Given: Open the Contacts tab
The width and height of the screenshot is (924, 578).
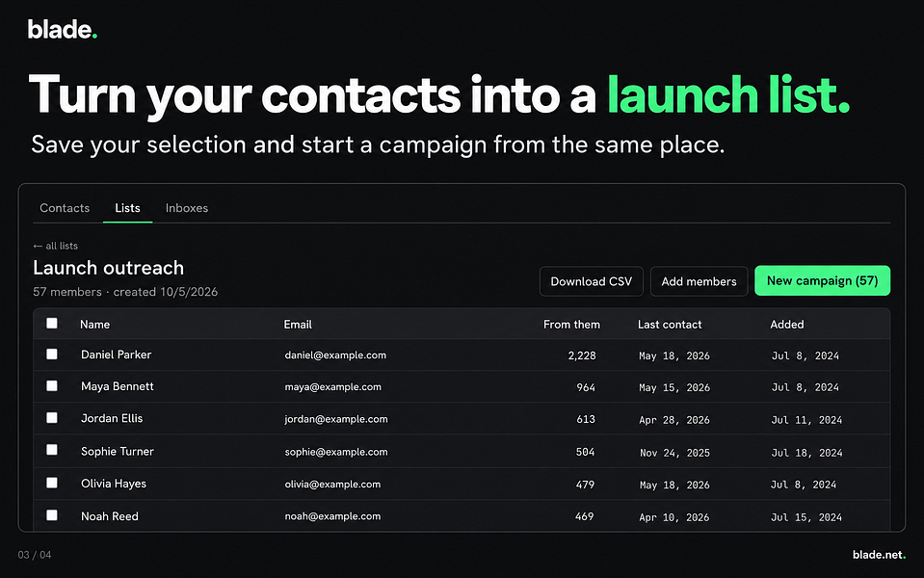Looking at the screenshot, I should click(65, 208).
